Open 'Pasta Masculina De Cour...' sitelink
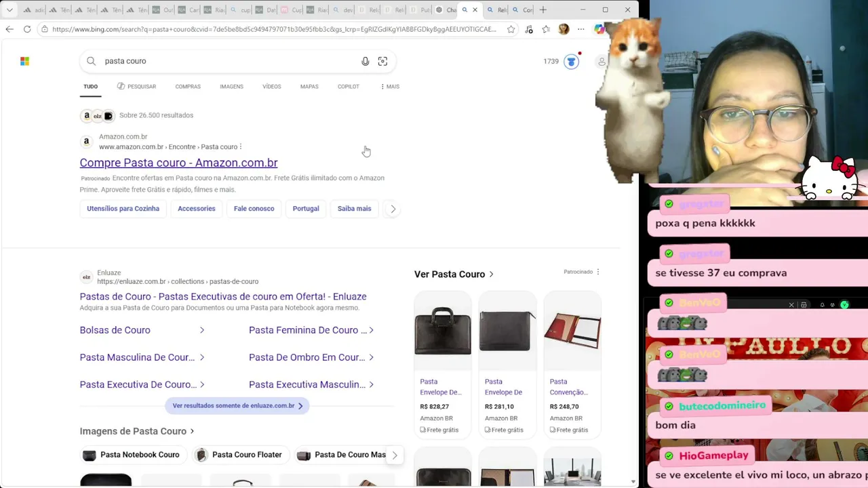Screen dimensions: 868x488 click(x=137, y=357)
